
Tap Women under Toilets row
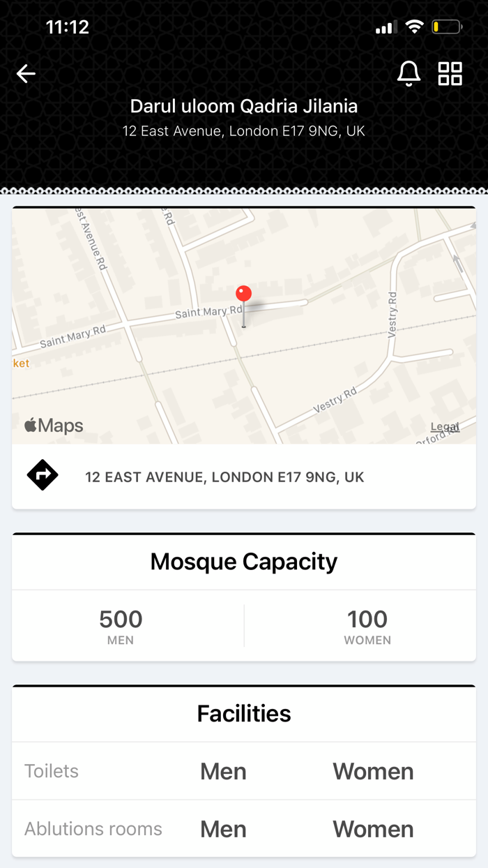373,771
